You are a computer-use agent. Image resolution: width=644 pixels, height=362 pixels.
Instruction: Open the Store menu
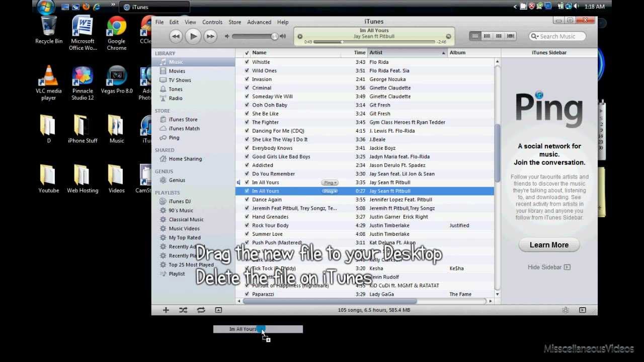coord(235,22)
